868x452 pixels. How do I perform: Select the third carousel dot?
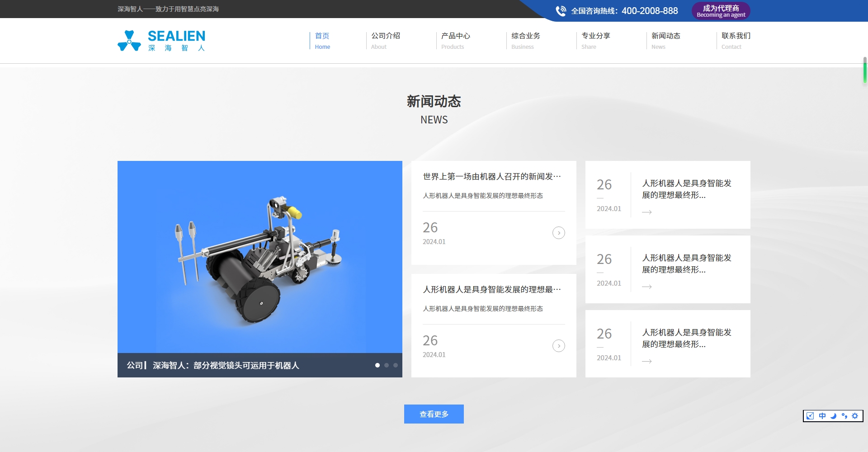click(x=396, y=365)
